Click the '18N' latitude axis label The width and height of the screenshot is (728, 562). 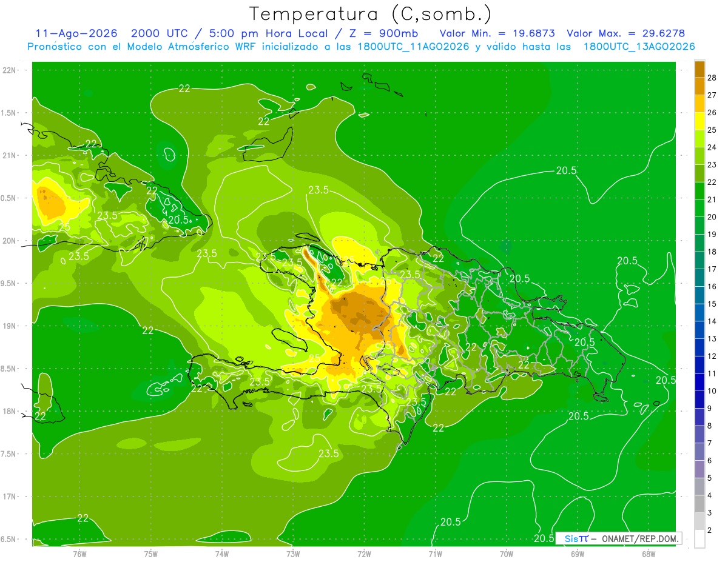pyautogui.click(x=9, y=411)
